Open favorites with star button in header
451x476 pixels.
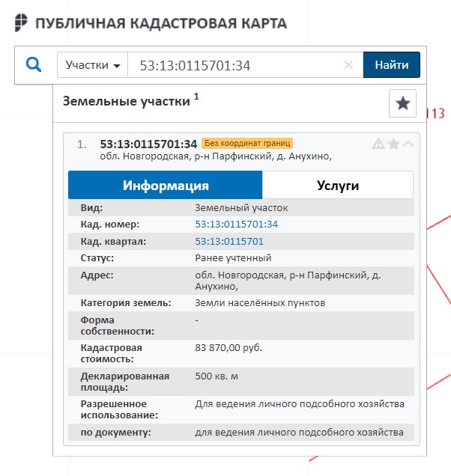point(403,103)
